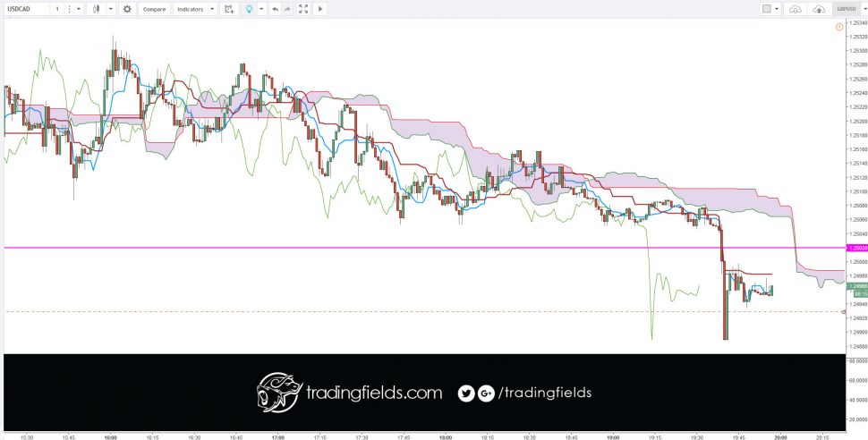Viewport: 868px width, 440px height.
Task: Click the Twitter icon in banner
Action: tap(466, 393)
